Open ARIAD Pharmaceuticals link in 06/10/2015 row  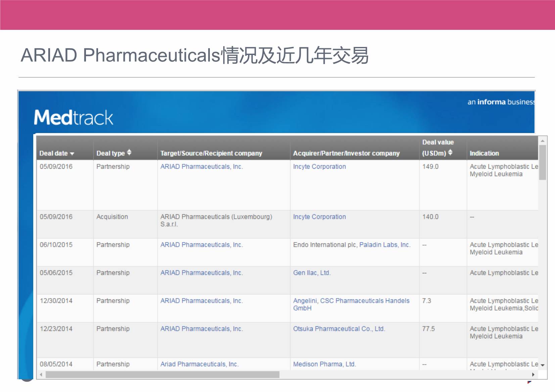pyautogui.click(x=201, y=245)
